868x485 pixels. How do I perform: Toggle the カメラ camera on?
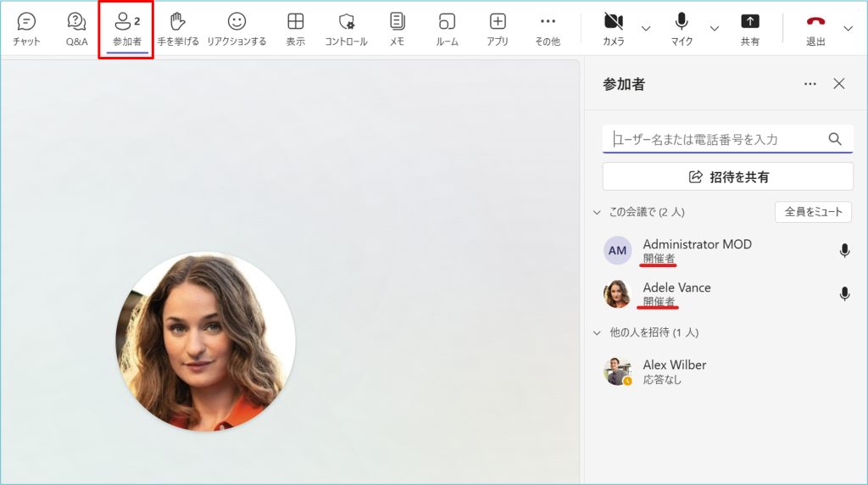click(x=613, y=29)
